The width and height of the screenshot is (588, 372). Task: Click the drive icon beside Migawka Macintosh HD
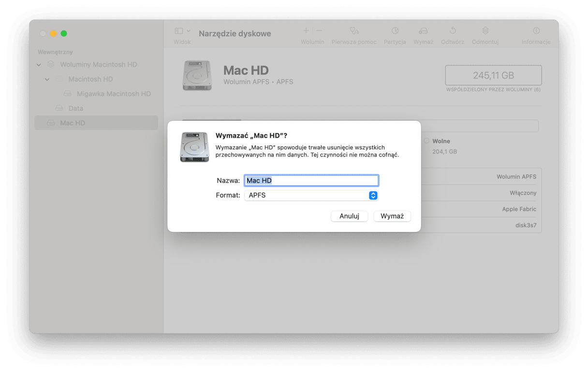point(68,94)
